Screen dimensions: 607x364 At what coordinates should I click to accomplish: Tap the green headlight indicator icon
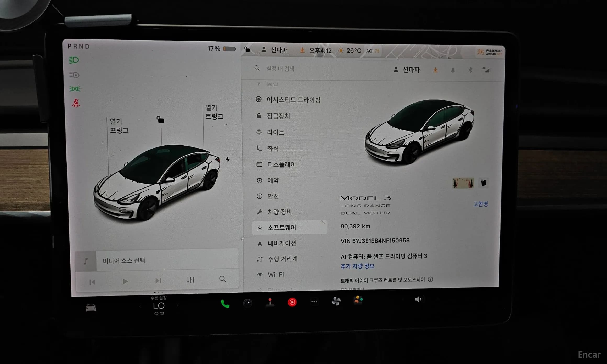(x=74, y=60)
